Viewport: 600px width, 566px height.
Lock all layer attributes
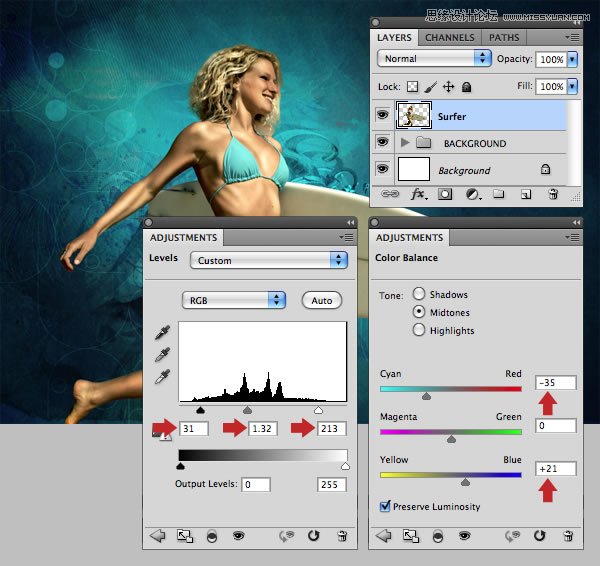pos(466,87)
